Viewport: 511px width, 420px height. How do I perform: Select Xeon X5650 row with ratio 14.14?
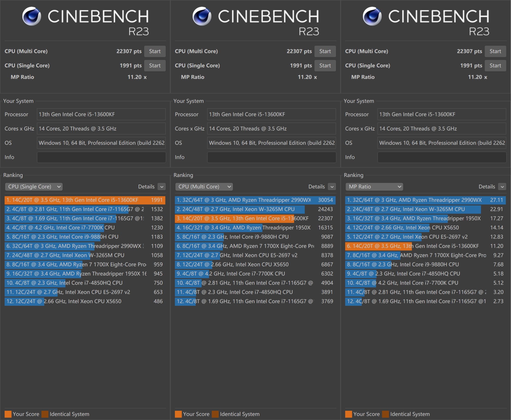click(425, 228)
